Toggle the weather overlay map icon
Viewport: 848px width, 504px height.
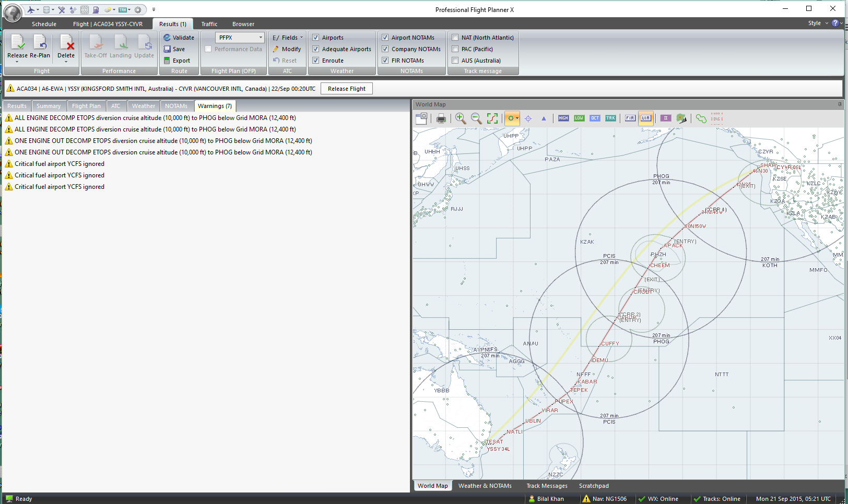pos(681,118)
